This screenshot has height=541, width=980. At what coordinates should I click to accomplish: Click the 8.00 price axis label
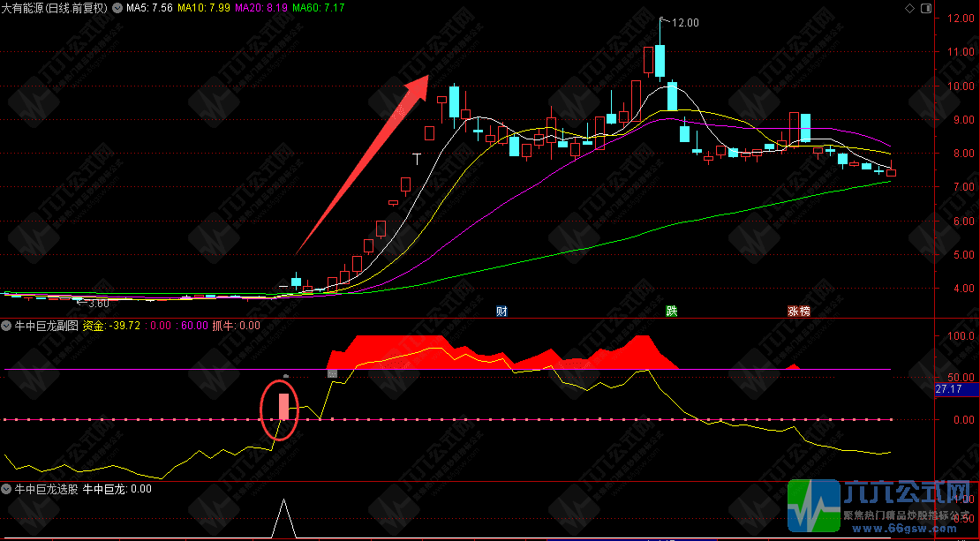963,154
